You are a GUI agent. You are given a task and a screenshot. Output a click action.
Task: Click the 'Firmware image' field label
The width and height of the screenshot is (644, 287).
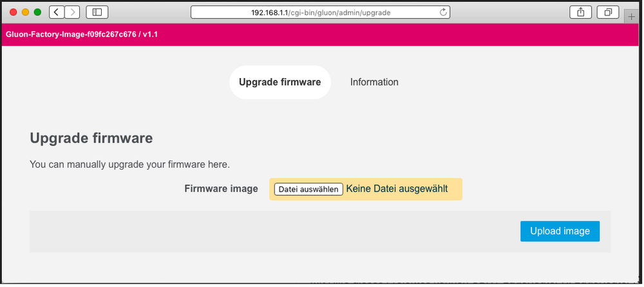pyautogui.click(x=222, y=189)
